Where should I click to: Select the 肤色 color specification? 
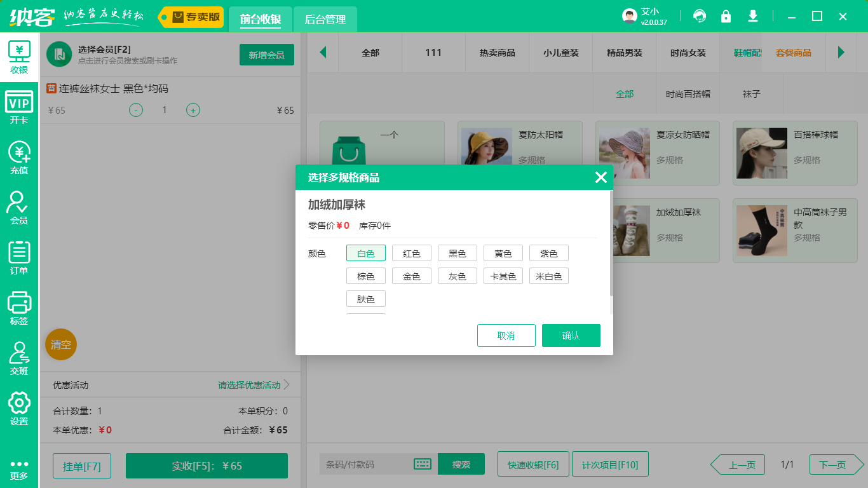point(366,298)
